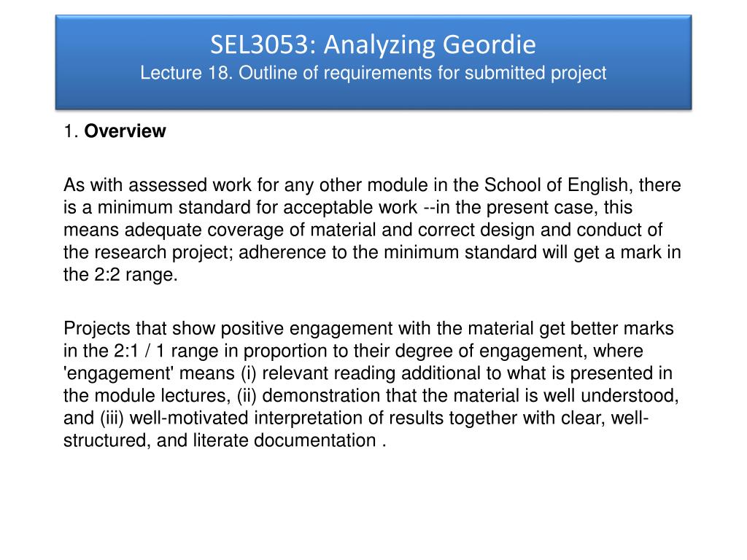Click the words 'literate documentation'
Image resolution: width=747 pixels, height=560 pixels.
304,441
